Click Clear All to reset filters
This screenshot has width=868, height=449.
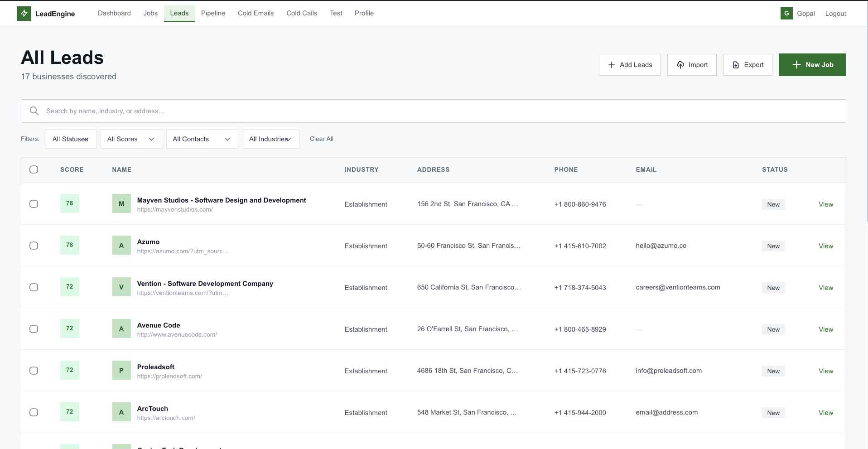321,139
